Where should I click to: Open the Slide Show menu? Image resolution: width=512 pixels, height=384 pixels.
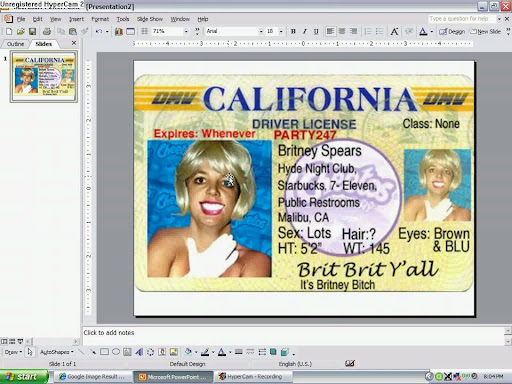tap(150, 19)
